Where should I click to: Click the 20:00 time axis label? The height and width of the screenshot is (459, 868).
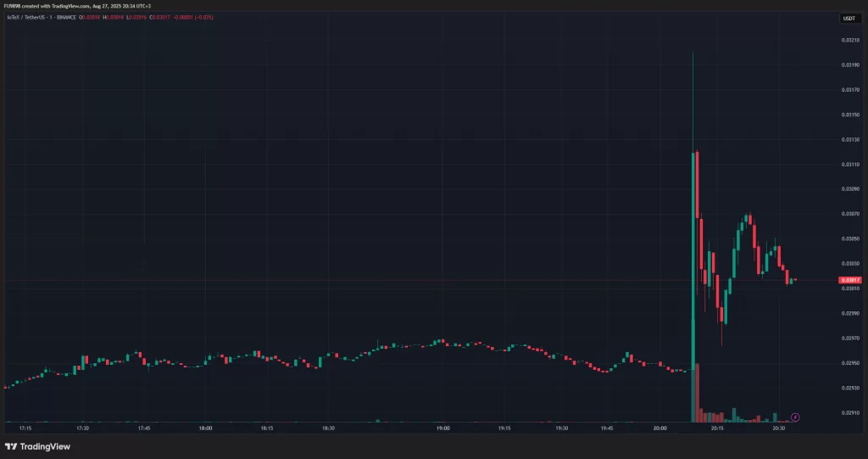660,428
